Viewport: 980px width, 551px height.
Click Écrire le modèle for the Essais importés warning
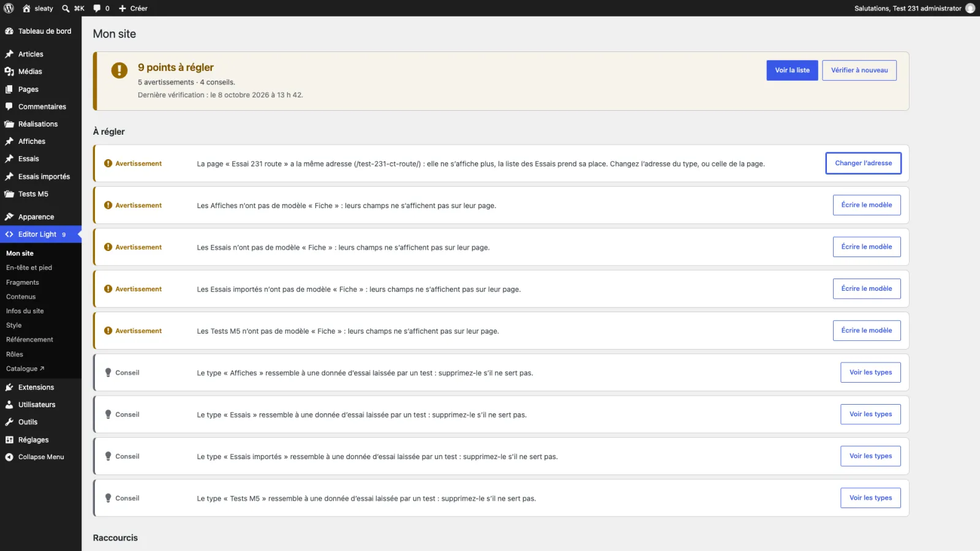click(867, 289)
